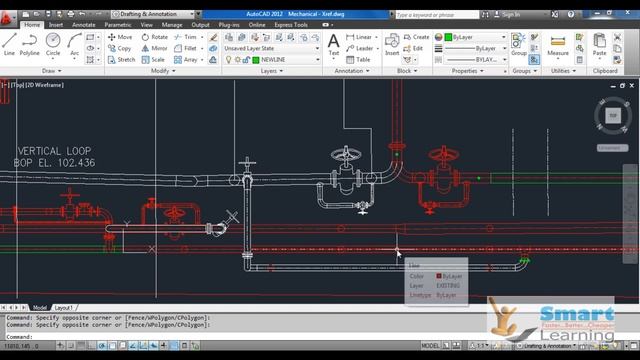The height and width of the screenshot is (360, 640).
Task: Switch to the Insert ribbon tab
Action: click(x=56, y=25)
